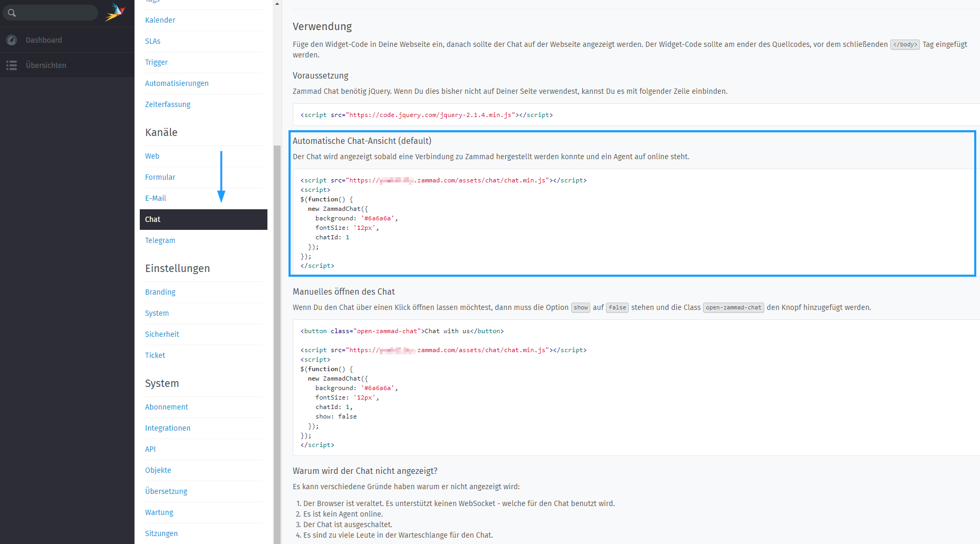
Task: Click the sidebar scrollbar up arrow
Action: 277,4
